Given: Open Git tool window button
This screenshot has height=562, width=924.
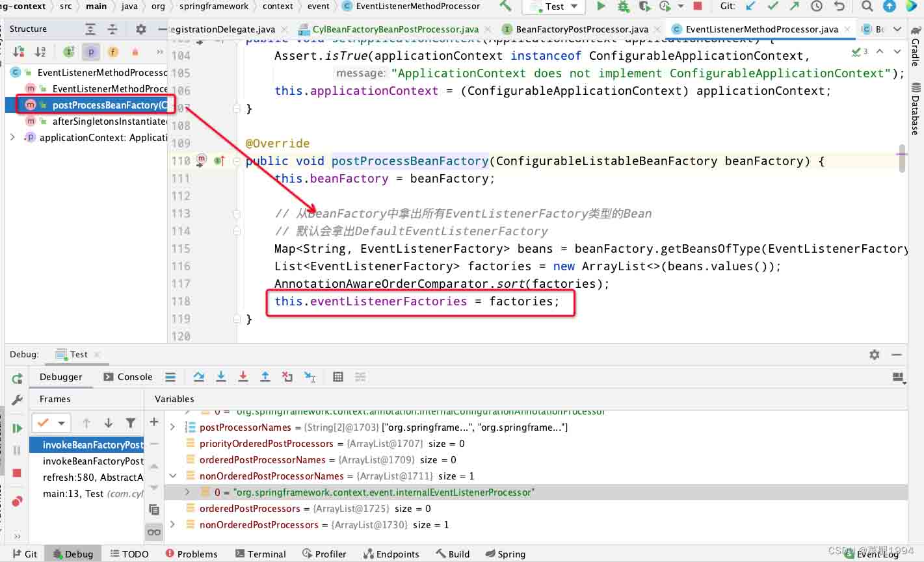Looking at the screenshot, I should tap(25, 554).
